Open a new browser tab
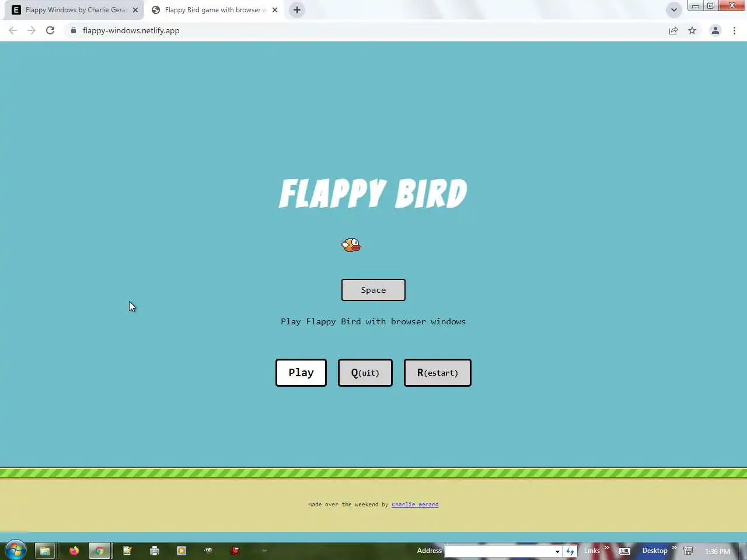 point(297,10)
